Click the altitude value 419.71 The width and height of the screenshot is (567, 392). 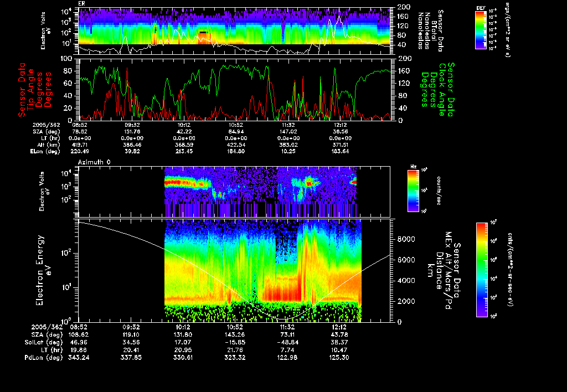[80, 145]
